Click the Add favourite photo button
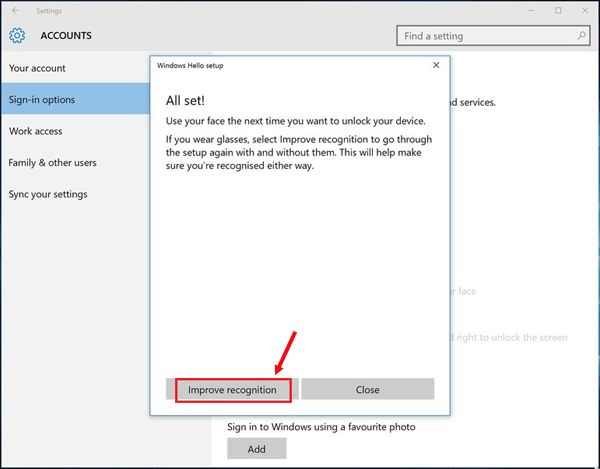This screenshot has height=469, width=600. (x=256, y=448)
